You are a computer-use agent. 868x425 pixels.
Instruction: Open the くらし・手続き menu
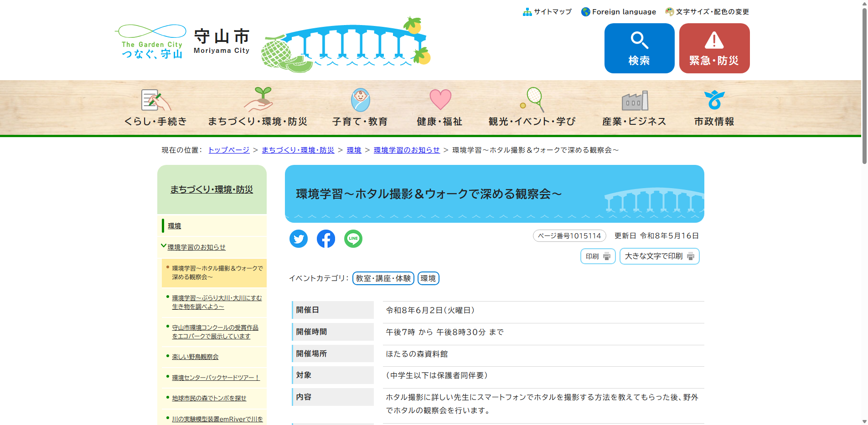coord(155,121)
